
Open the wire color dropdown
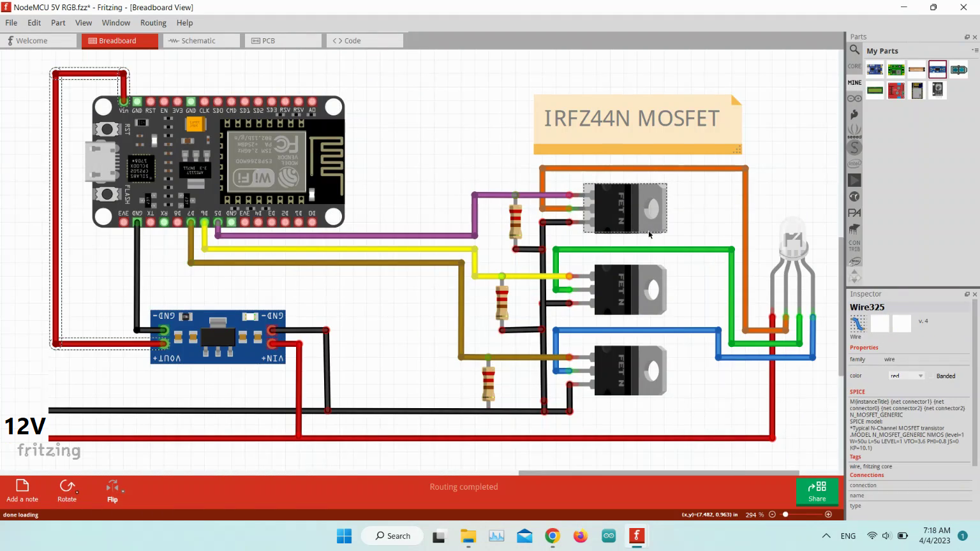pos(907,376)
